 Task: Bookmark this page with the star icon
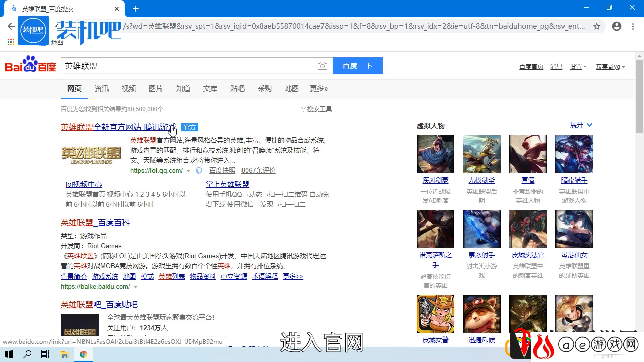(x=597, y=26)
